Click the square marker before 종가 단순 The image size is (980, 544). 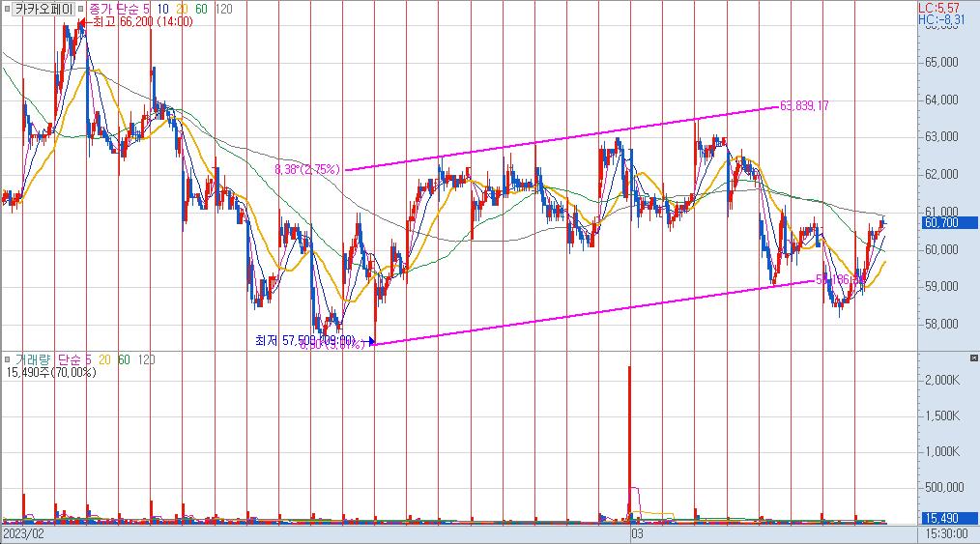[80, 9]
